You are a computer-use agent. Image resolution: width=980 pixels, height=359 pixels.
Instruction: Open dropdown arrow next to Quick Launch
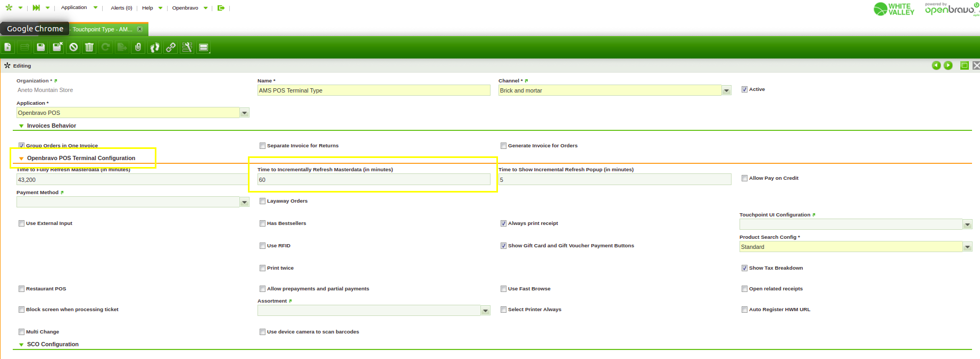47,8
